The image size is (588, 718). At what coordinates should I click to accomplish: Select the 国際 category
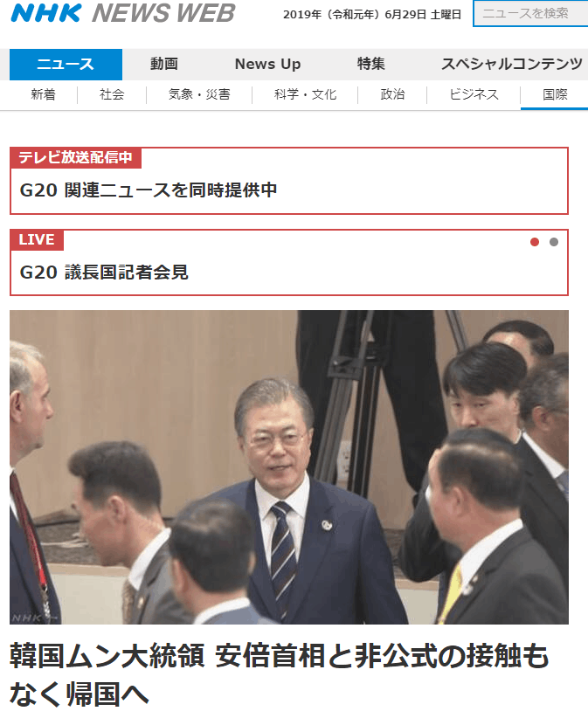pos(555,95)
